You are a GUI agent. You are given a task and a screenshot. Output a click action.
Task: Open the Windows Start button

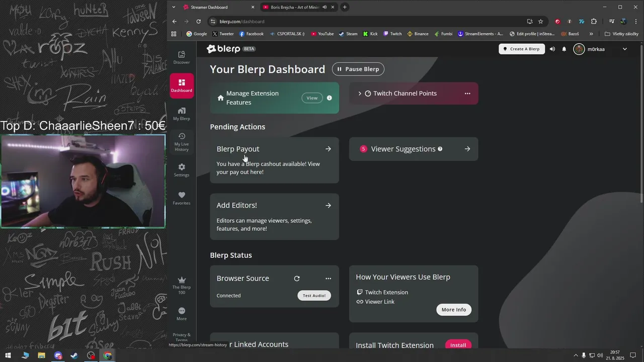click(x=8, y=355)
